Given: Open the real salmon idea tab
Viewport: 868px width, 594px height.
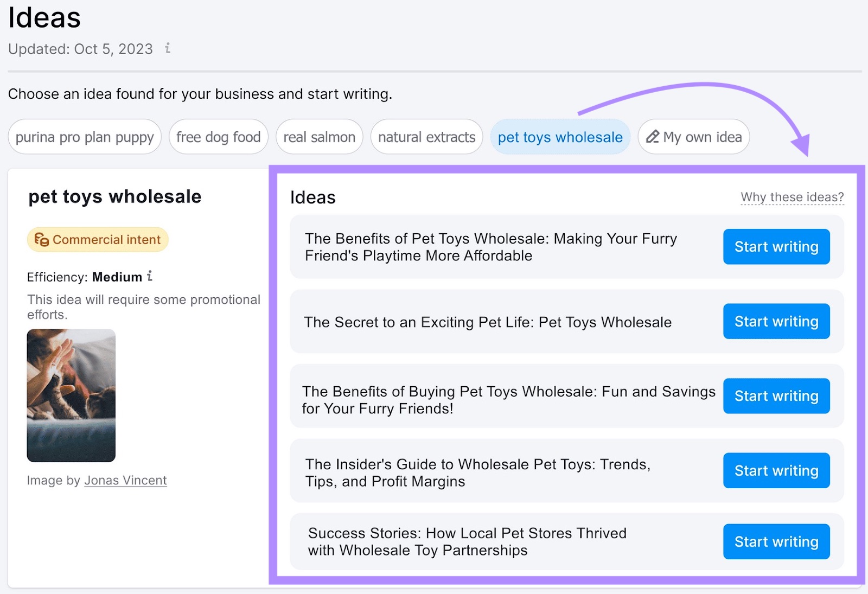Looking at the screenshot, I should 319,137.
